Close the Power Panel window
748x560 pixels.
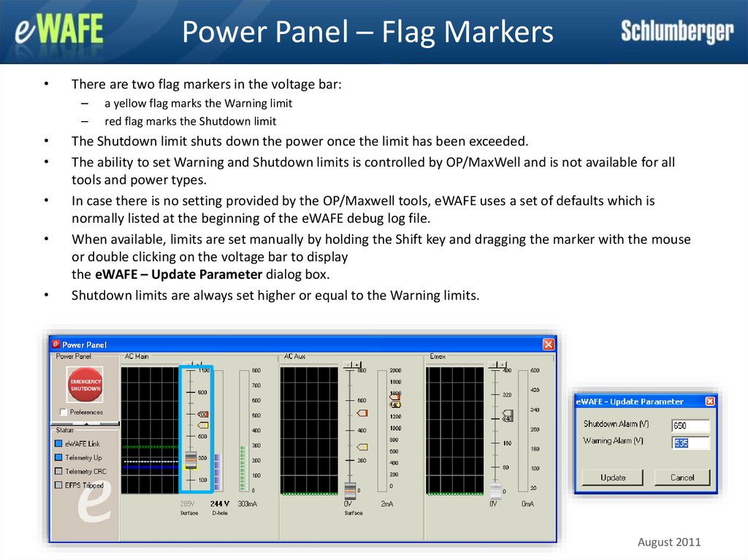549,344
